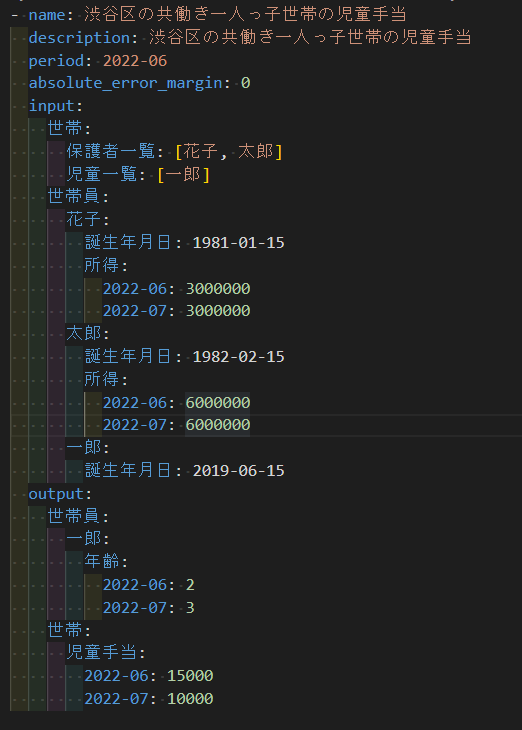Click the absolute_error_margin value 0
The image size is (522, 730).
246,83
